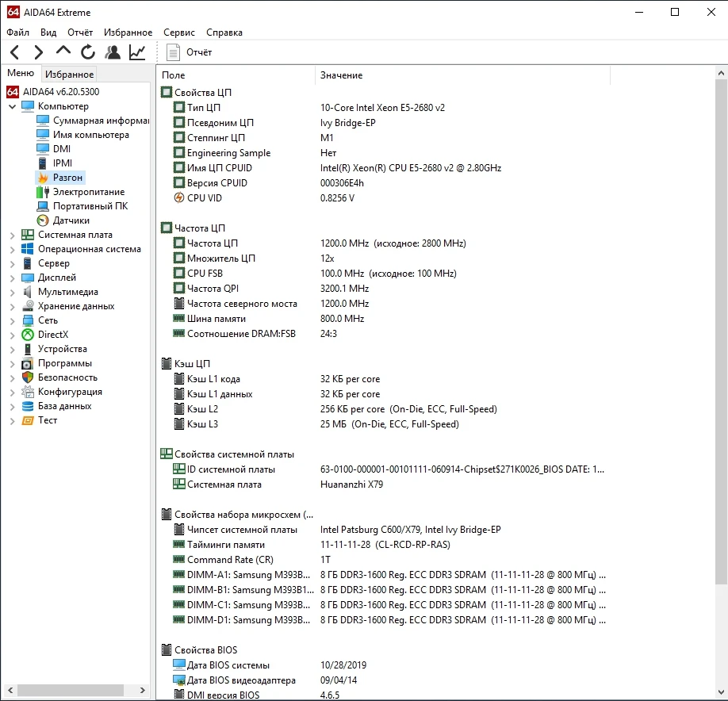The width and height of the screenshot is (728, 701).
Task: Click the Back navigation arrow
Action: (15, 52)
